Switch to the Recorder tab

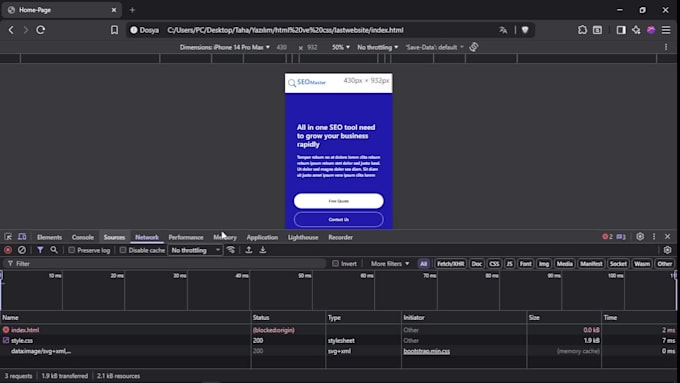pos(340,237)
